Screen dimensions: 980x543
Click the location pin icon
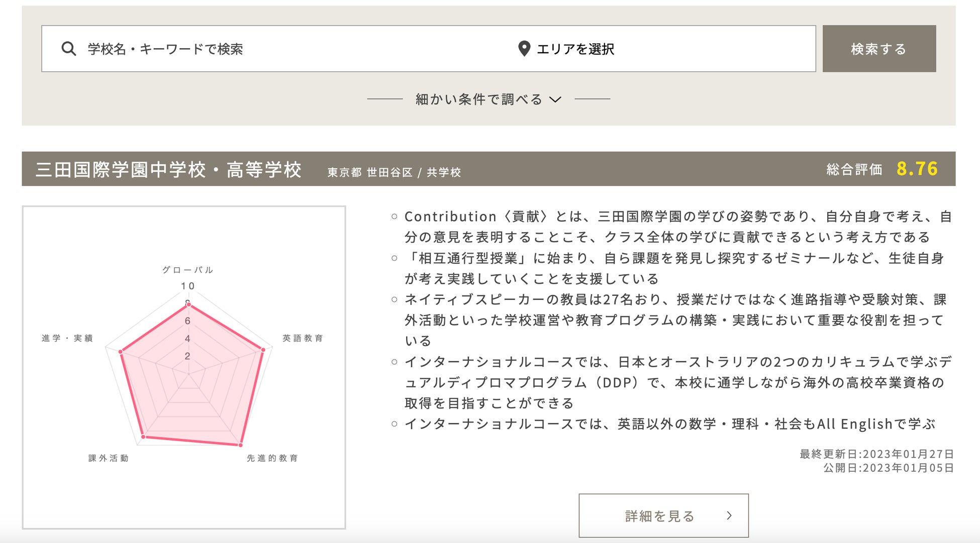point(524,49)
